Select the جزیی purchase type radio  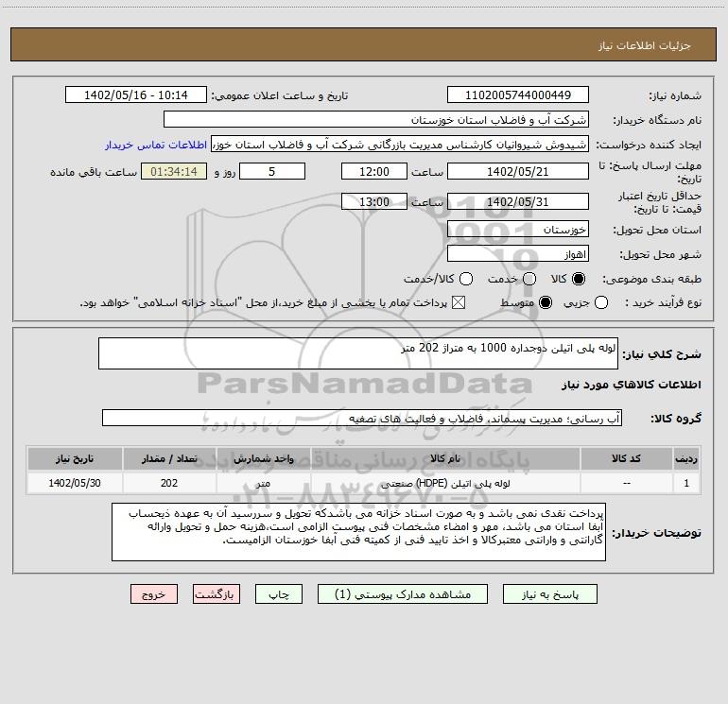pos(600,302)
